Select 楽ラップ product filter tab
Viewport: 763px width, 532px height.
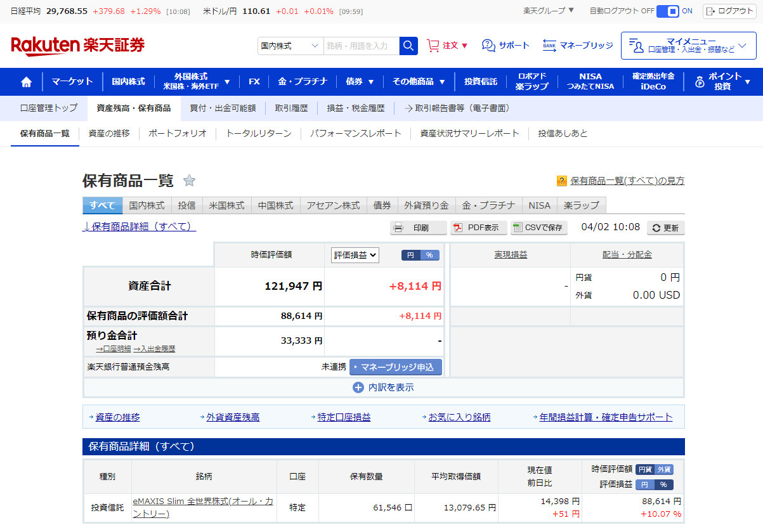pyautogui.click(x=581, y=205)
